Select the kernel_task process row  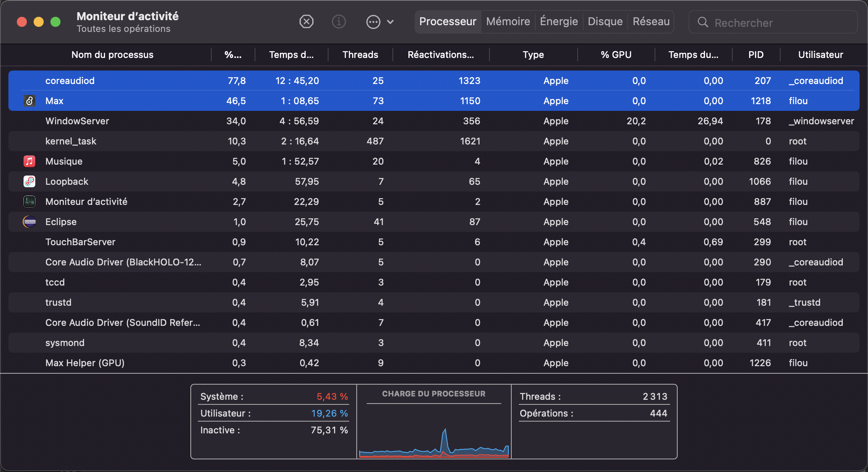click(434, 141)
